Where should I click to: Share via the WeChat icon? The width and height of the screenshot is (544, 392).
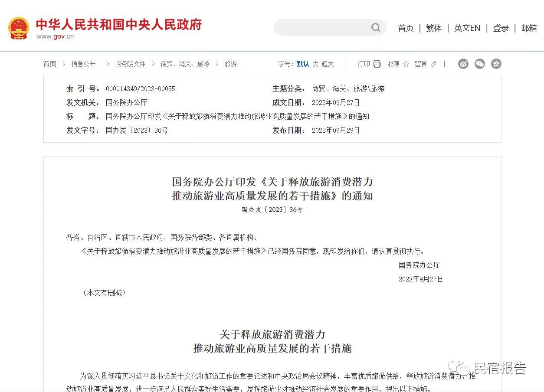[x=480, y=64]
